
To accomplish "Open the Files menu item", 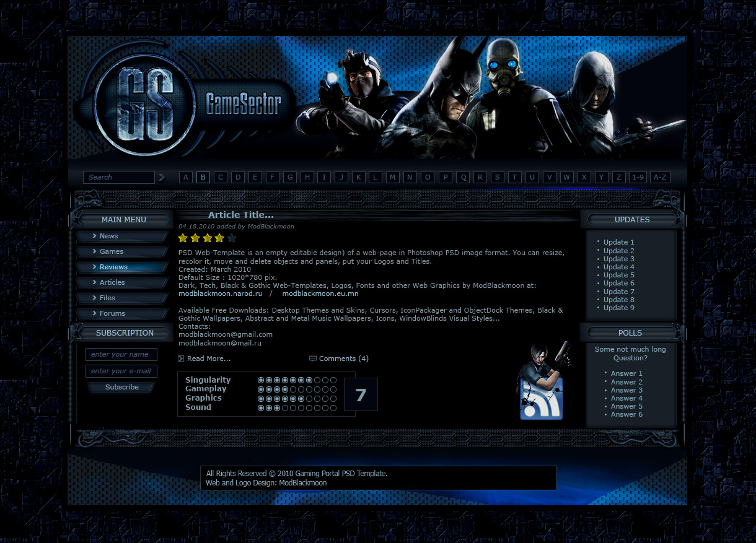I will pos(122,298).
